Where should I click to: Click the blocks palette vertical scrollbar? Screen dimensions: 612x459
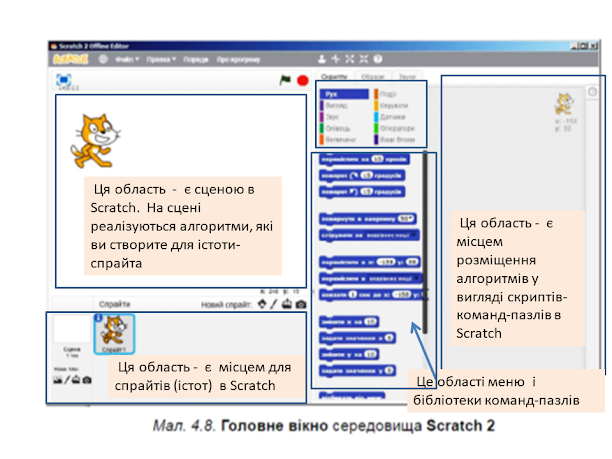click(x=425, y=242)
